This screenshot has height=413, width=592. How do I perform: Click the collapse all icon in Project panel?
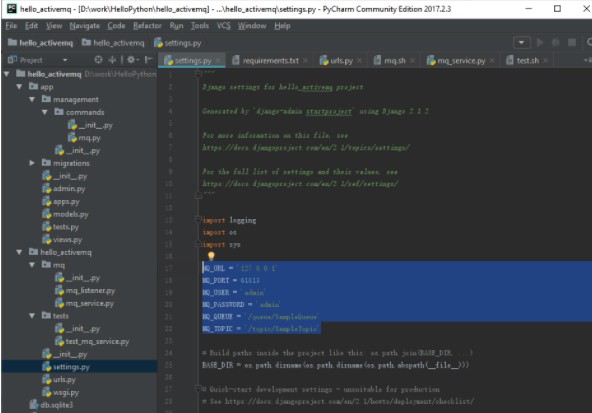pos(113,60)
